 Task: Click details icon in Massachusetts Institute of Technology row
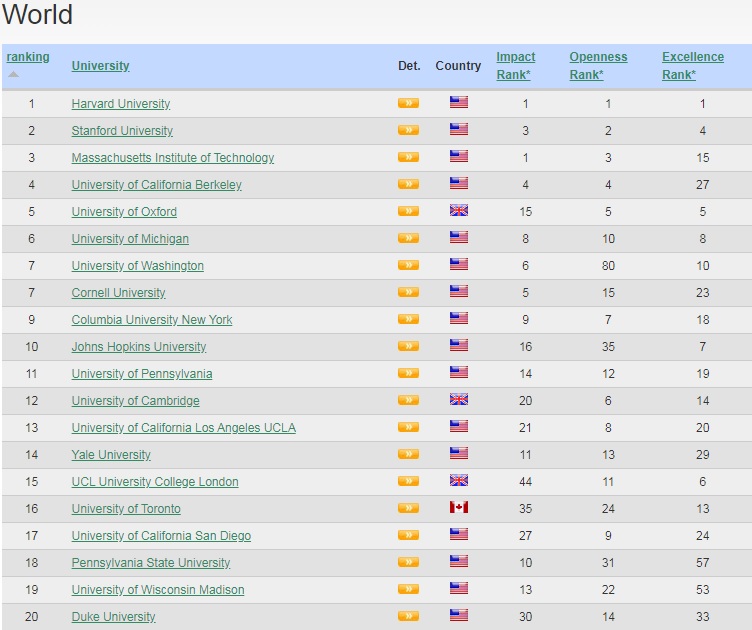[408, 157]
